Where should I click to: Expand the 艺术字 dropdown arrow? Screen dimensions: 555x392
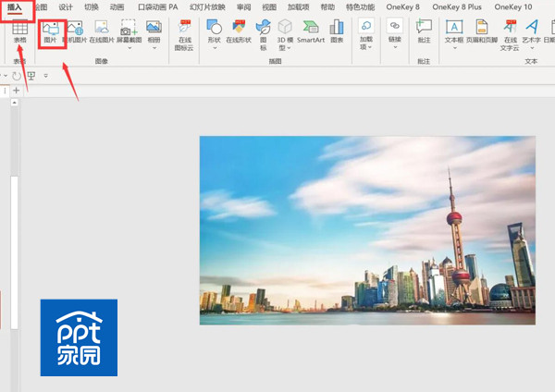[x=532, y=48]
